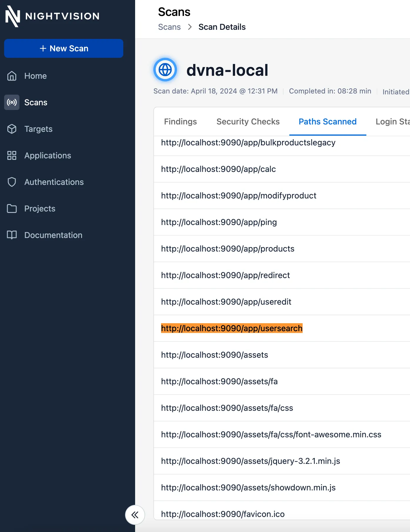
Task: Click the /app/calc path
Action: point(219,169)
